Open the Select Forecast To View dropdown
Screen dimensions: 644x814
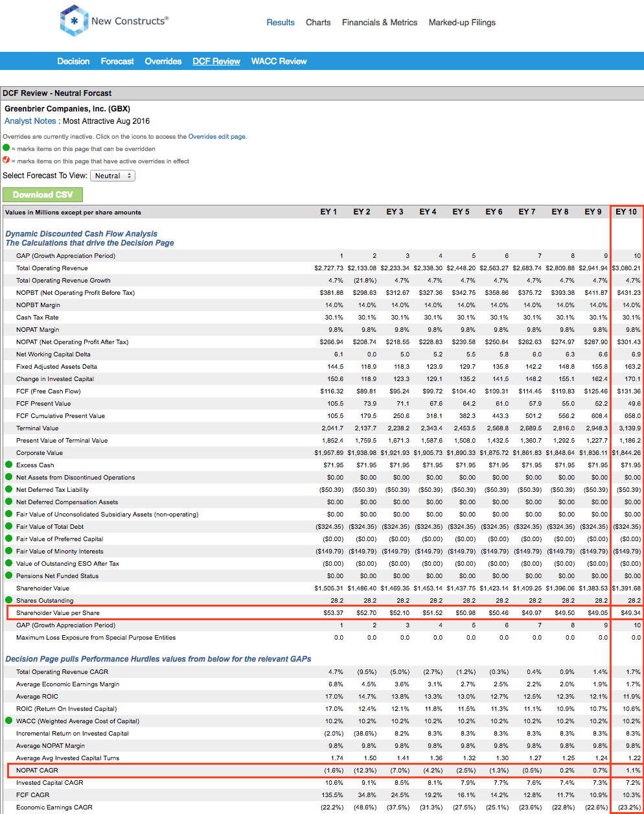[113, 176]
